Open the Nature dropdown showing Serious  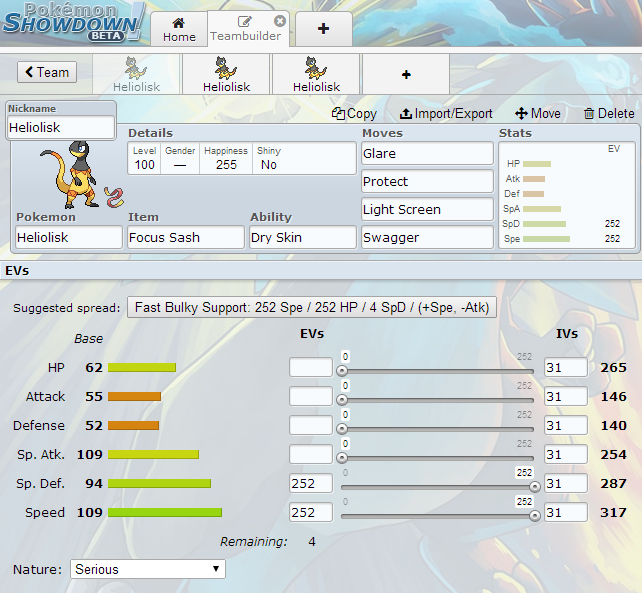pos(148,569)
